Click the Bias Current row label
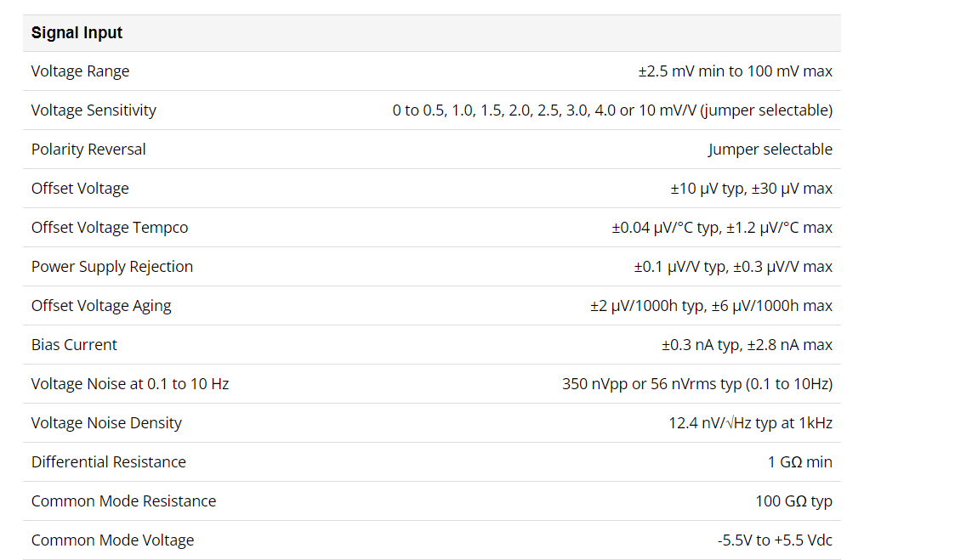Screen dimensions: 955x560 click(x=74, y=344)
